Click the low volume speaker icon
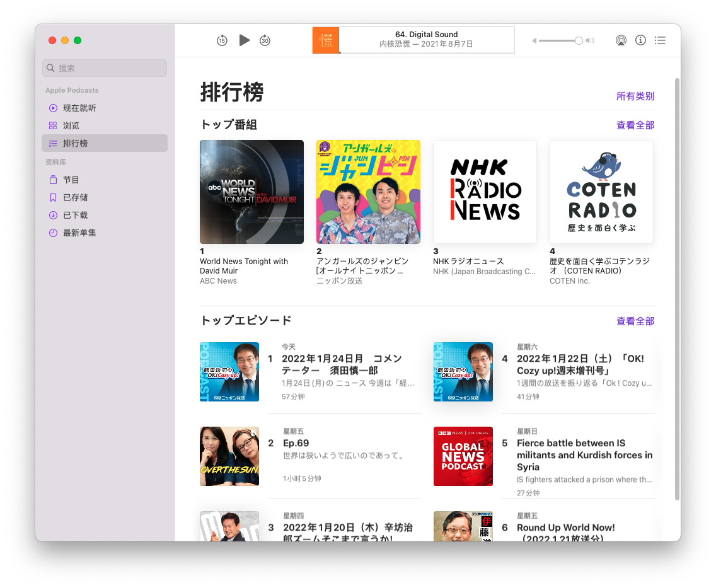This screenshot has height=588, width=716. pos(534,40)
